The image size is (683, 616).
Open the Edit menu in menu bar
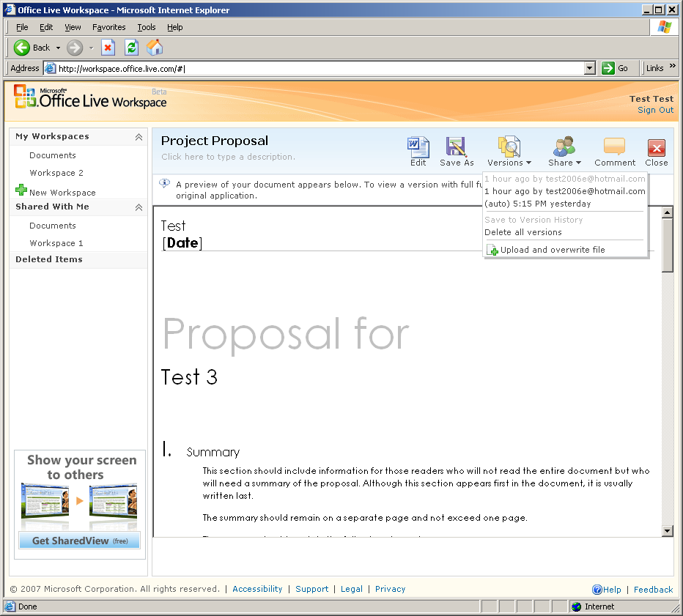pos(46,27)
